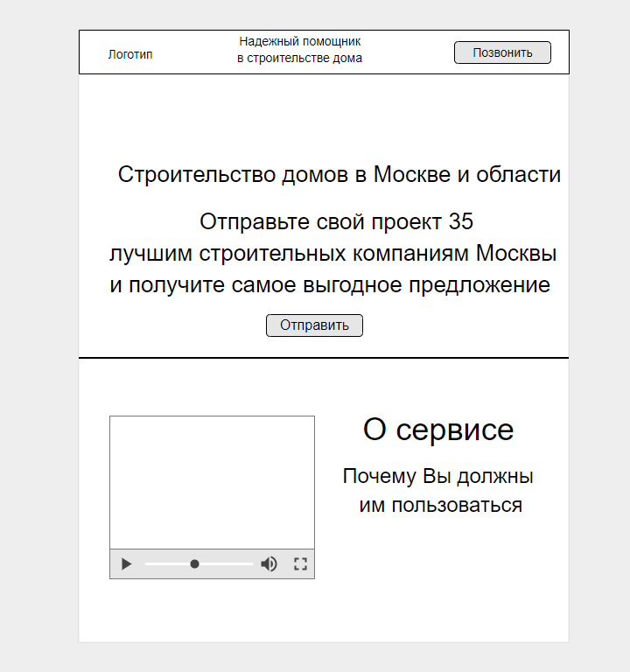630x672 pixels.
Task: Click the seek track right of the knob
Action: [226, 564]
